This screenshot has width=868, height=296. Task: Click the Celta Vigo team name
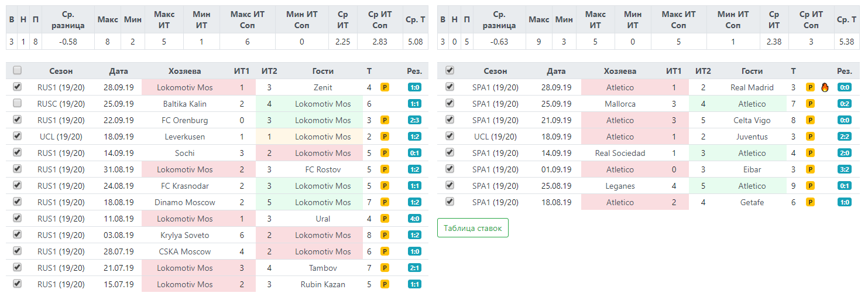752,120
